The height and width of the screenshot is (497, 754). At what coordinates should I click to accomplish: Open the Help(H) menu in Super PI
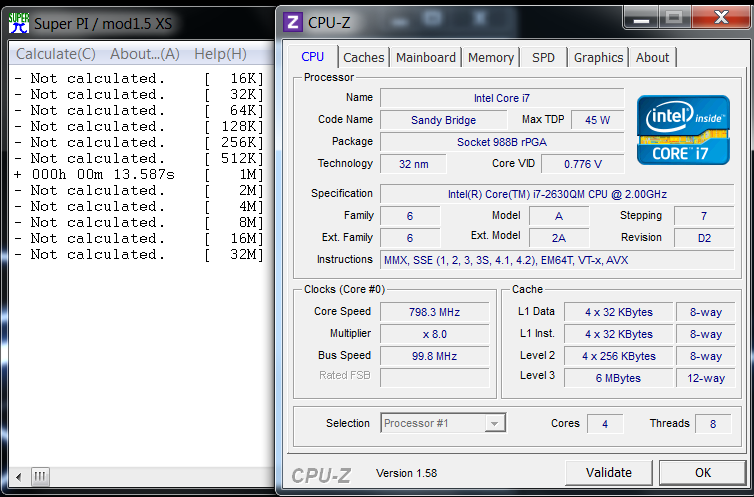220,54
